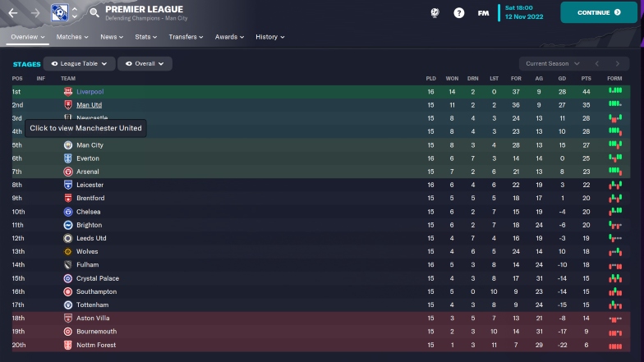Open the FM menu icon
The height and width of the screenshot is (362, 644).
tap(483, 13)
